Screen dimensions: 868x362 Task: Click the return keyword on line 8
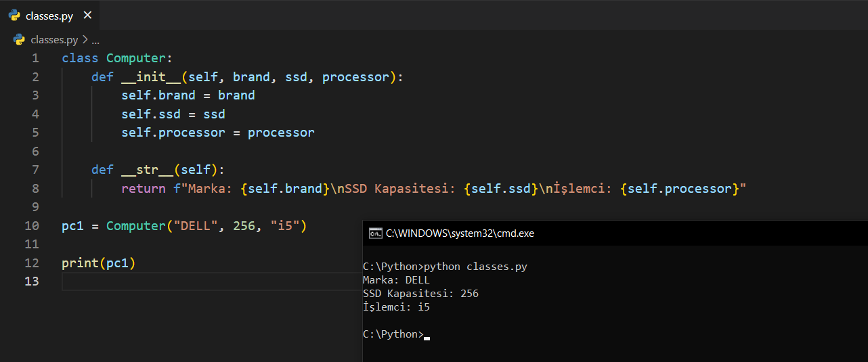click(143, 189)
